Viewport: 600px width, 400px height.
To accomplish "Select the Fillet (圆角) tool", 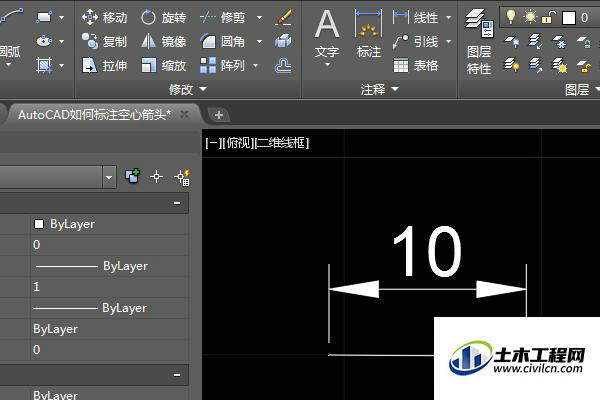I will pos(222,41).
